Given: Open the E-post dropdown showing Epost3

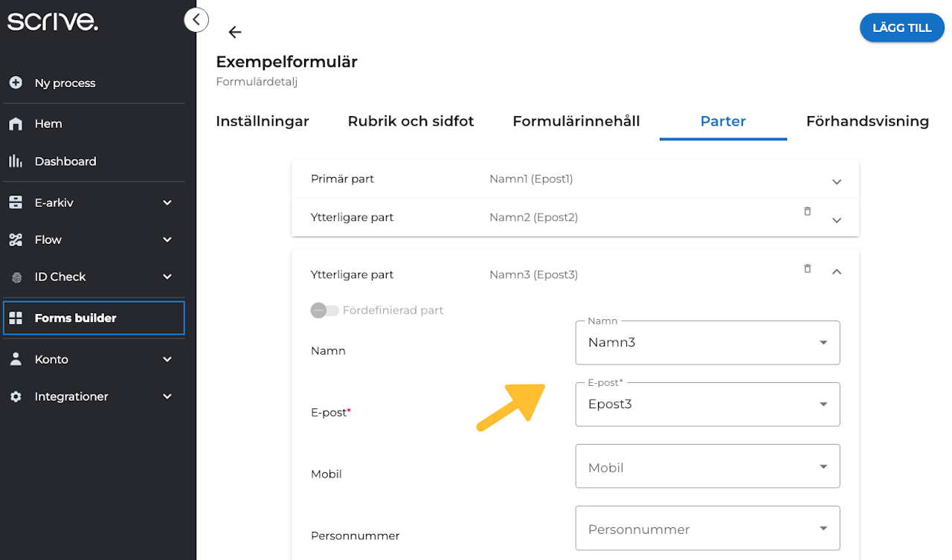Looking at the screenshot, I should coord(707,405).
